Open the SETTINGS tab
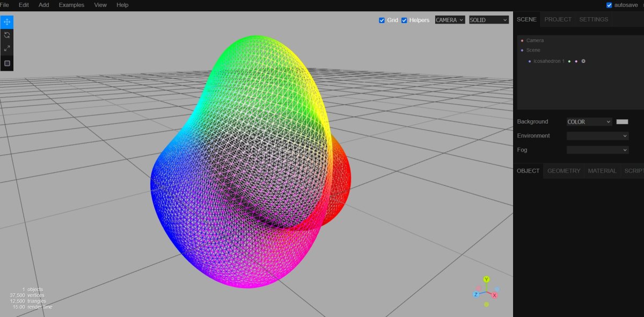 [594, 19]
